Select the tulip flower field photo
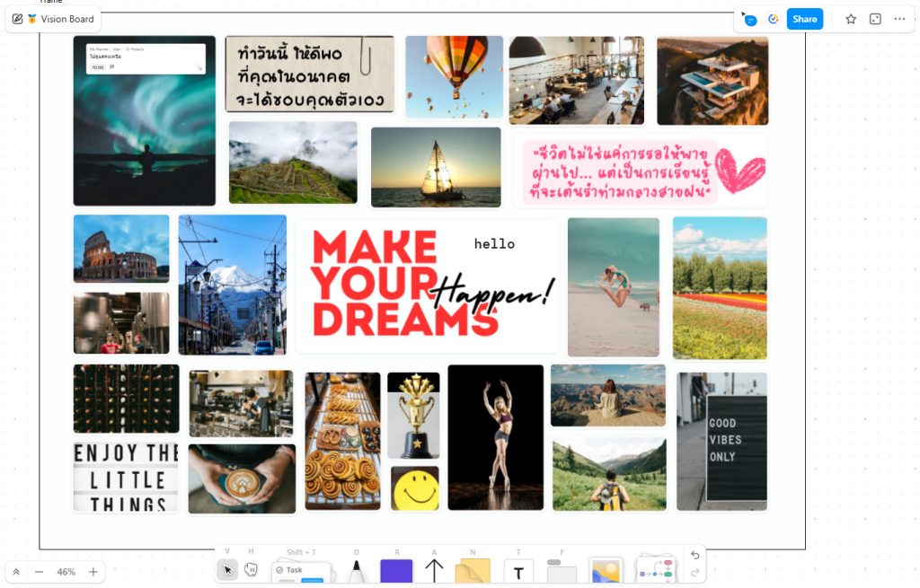Screen dimensions: 920x588 tap(720, 288)
